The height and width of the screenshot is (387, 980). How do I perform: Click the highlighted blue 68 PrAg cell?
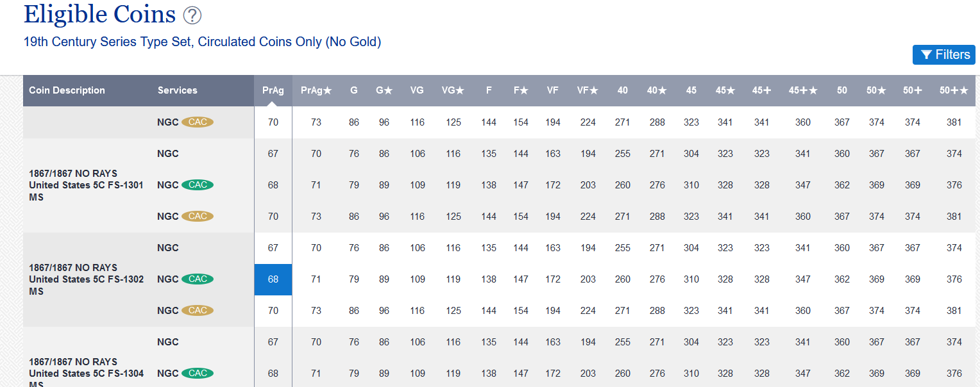pyautogui.click(x=273, y=279)
